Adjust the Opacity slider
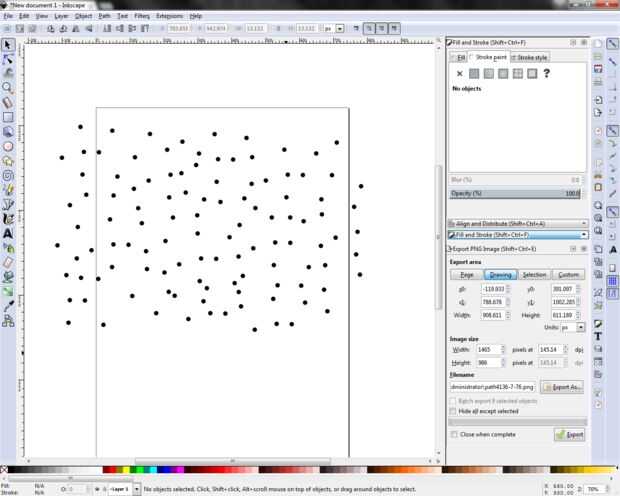The height and width of the screenshot is (496, 620). (516, 193)
